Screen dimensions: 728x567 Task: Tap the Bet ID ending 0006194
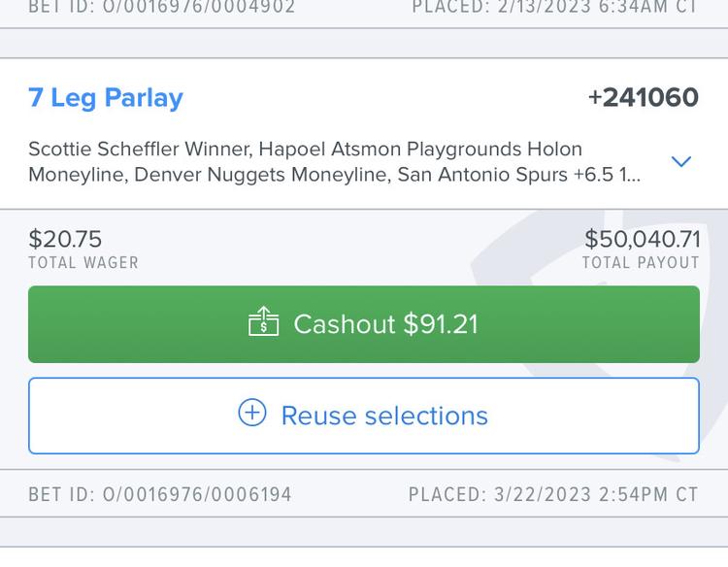160,494
